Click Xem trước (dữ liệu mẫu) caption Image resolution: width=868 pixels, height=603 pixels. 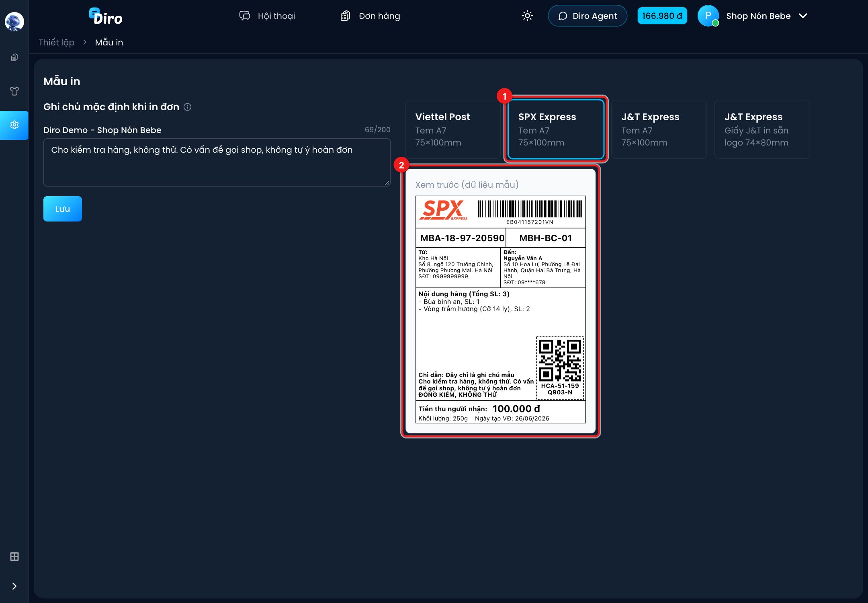(x=467, y=185)
